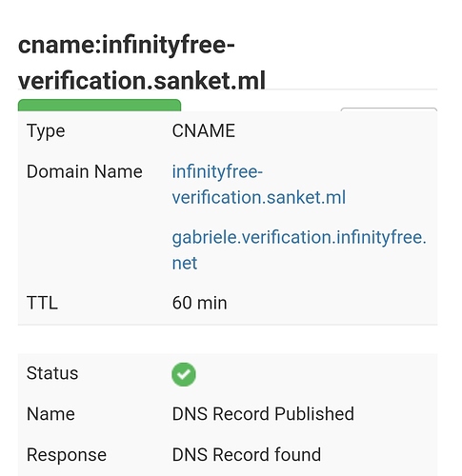Click the empty gap between the two tables
Viewport: 462px width, 476px height.
point(228,340)
